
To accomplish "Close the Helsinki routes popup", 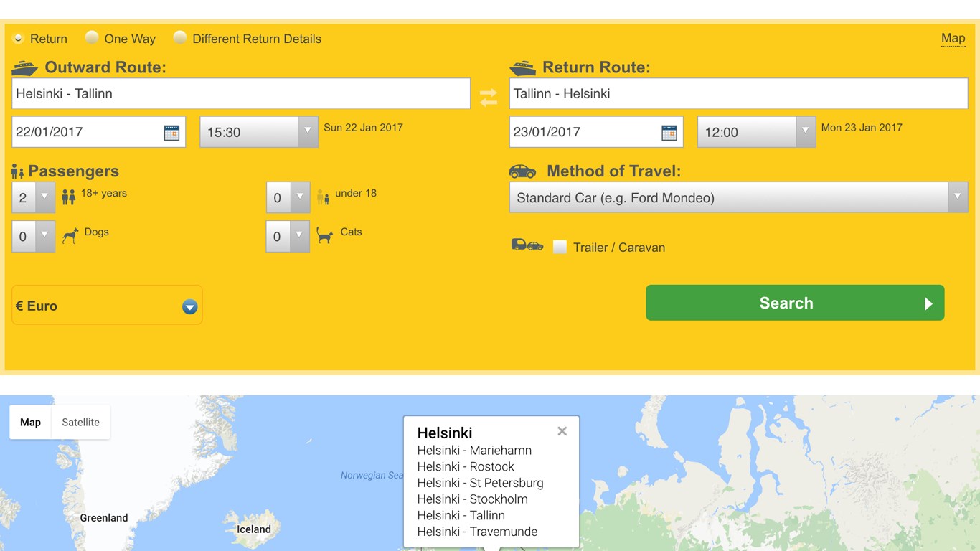I will (x=562, y=430).
